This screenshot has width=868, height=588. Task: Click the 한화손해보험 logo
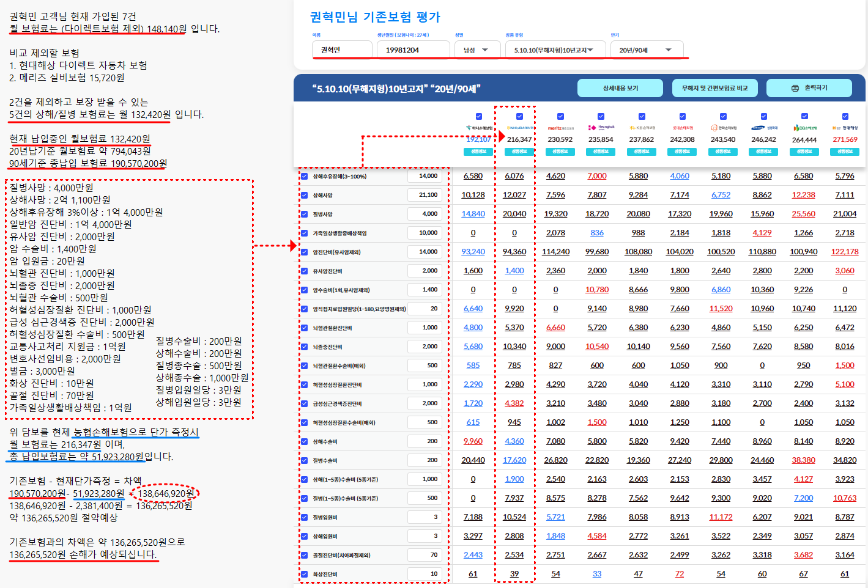[x=723, y=128]
